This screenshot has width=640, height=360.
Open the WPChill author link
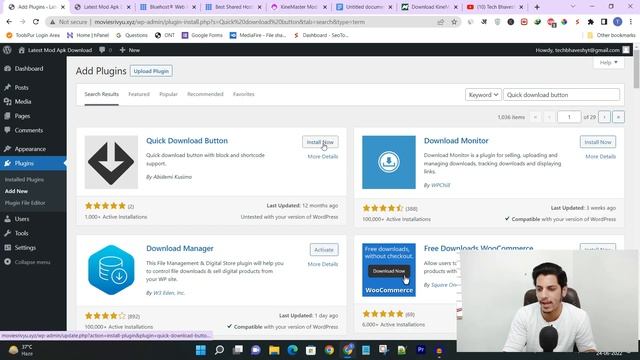tap(440, 185)
